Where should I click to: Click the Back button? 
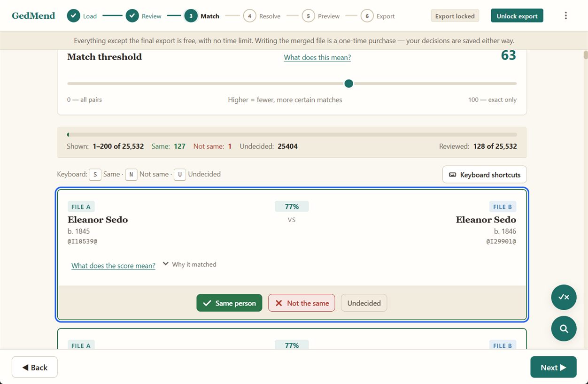35,367
